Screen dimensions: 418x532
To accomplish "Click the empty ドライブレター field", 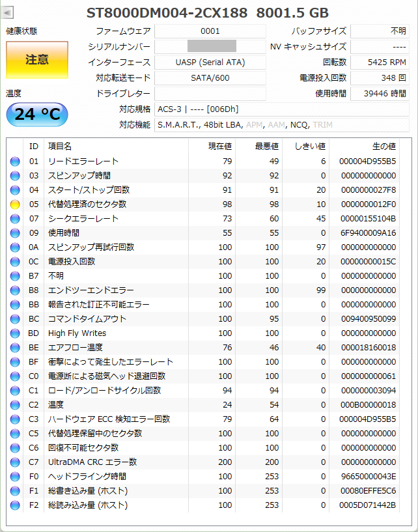I will [210, 94].
